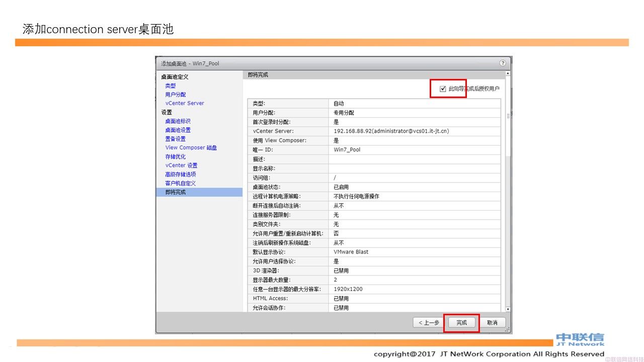644x362 pixels.
Task: Click the 允许用户选择协议 row label
Action: [x=274, y=261]
